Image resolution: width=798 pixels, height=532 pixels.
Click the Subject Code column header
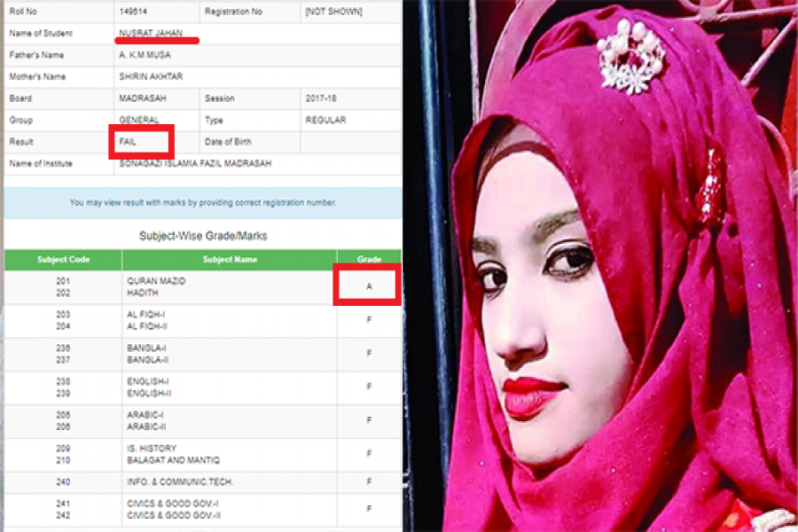[x=64, y=260]
